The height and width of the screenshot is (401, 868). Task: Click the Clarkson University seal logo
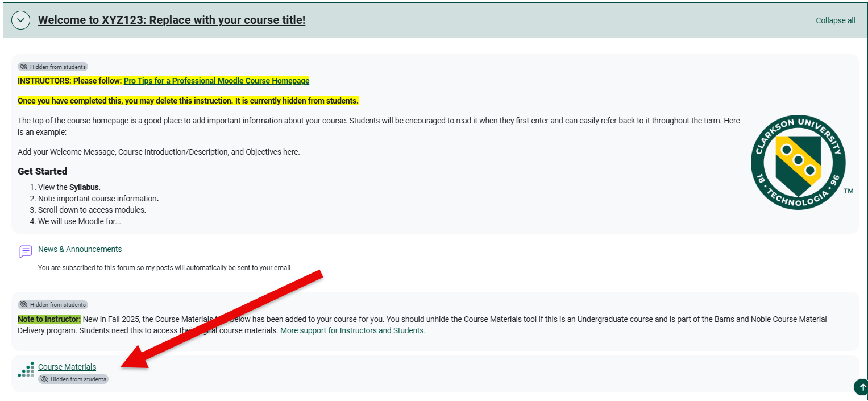(x=798, y=162)
